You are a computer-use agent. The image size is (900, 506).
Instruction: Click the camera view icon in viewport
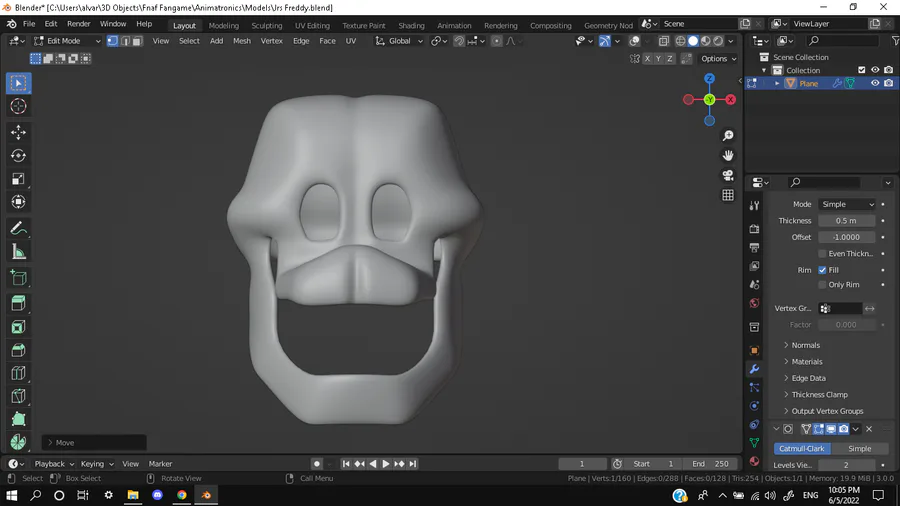click(x=728, y=175)
